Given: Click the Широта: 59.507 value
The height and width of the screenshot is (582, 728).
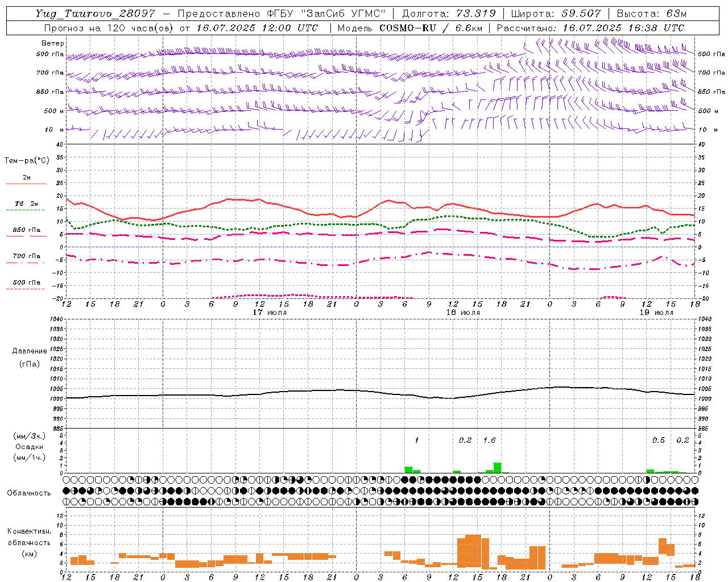Looking at the screenshot, I should [556, 14].
